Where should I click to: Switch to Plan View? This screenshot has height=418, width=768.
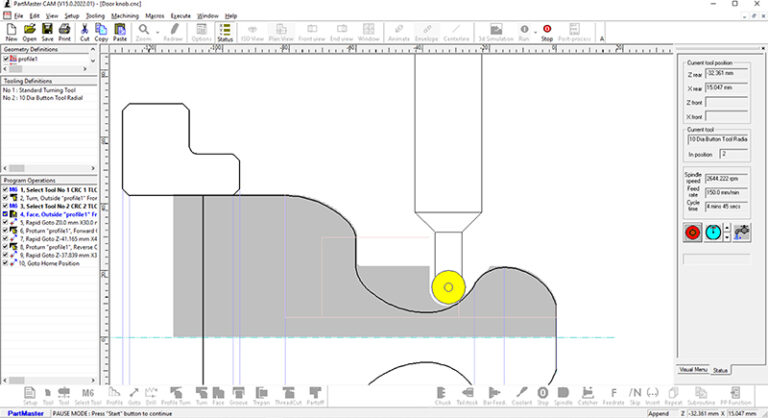[x=281, y=32]
